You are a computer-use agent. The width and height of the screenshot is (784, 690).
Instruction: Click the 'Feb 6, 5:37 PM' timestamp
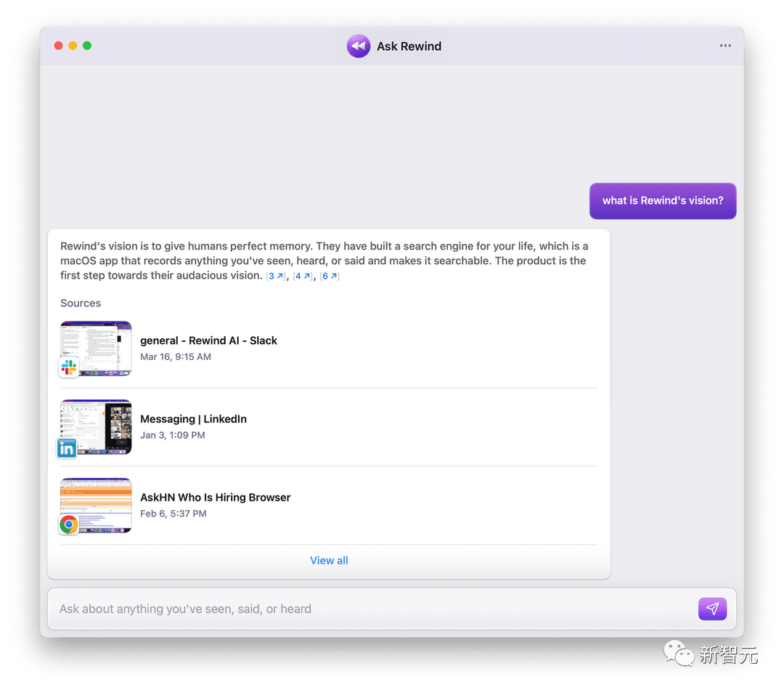click(x=173, y=514)
